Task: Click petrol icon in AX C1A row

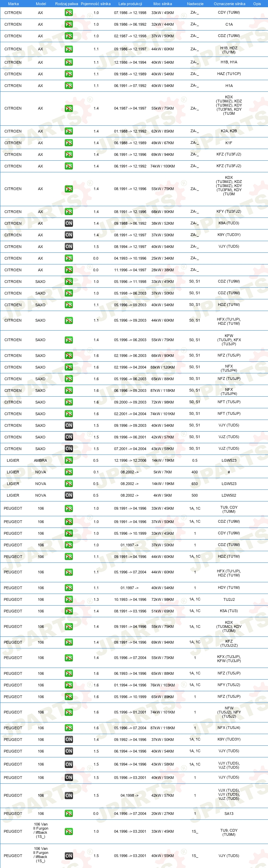Action: point(69,24)
